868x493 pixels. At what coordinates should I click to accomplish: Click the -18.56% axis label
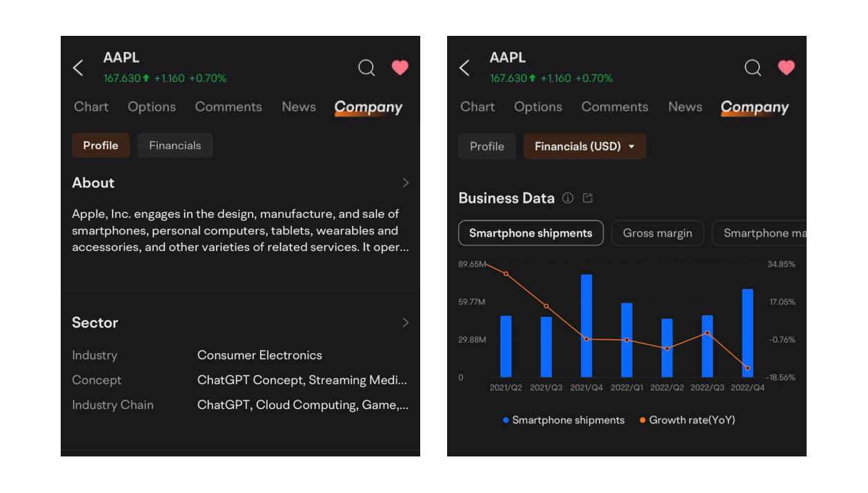point(781,378)
